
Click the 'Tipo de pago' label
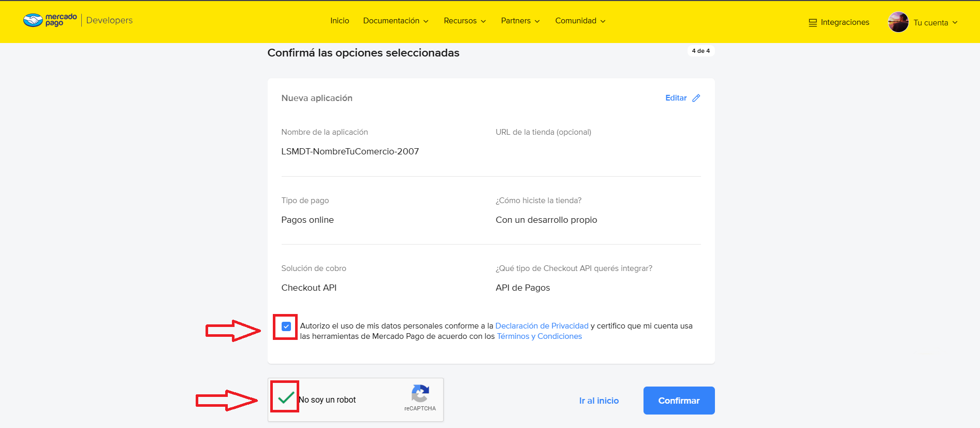tap(305, 201)
